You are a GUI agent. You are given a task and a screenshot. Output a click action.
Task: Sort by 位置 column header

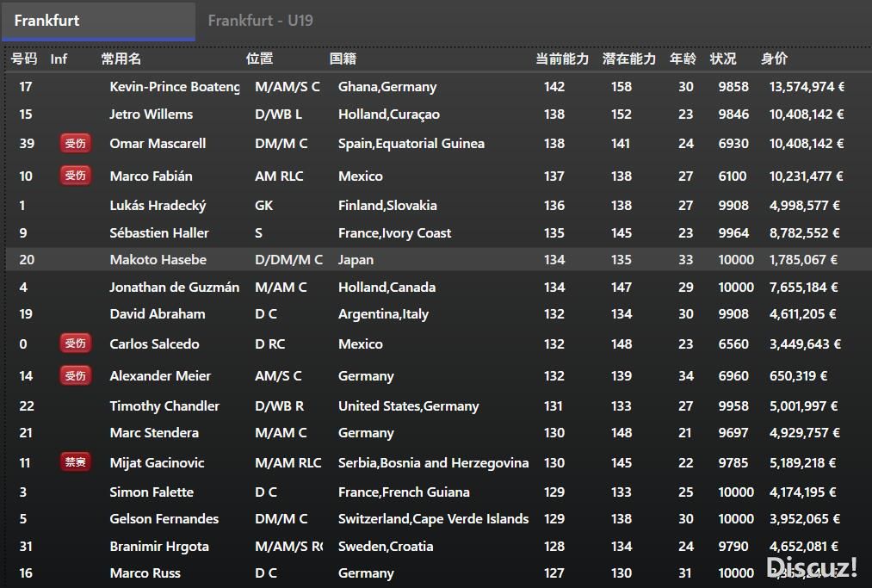click(259, 59)
